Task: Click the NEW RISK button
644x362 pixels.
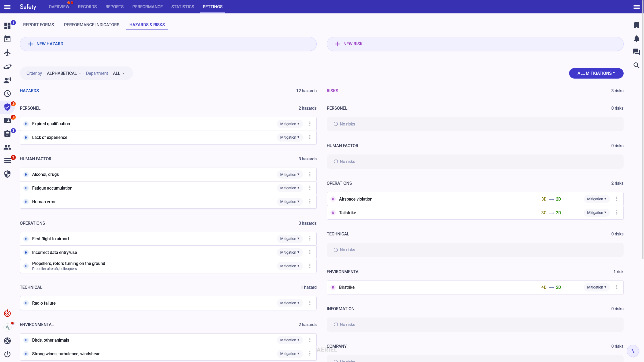Action: point(475,44)
